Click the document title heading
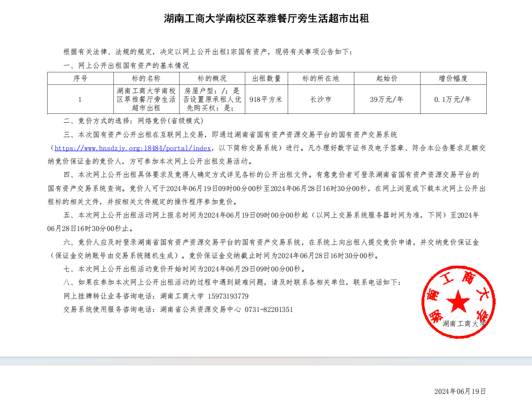The height and width of the screenshot is (401, 532). [266, 19]
